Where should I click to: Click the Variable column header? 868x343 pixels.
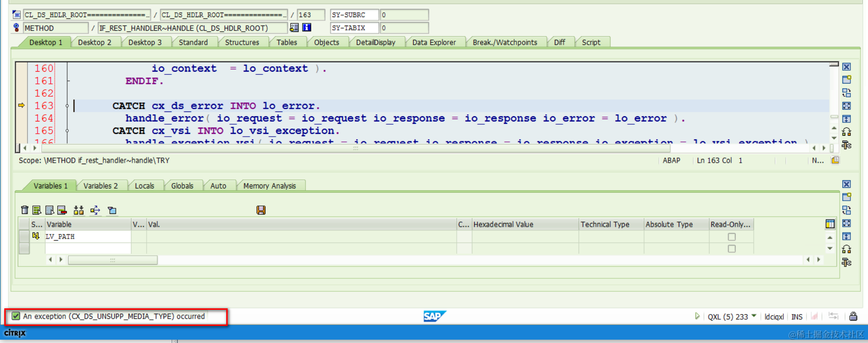(x=87, y=224)
